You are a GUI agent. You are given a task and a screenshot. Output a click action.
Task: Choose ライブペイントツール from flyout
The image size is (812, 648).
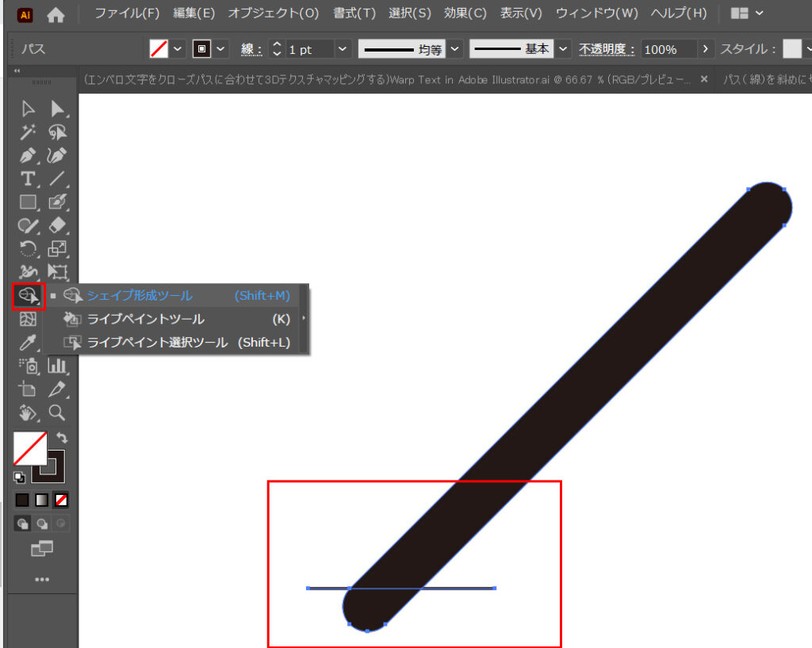coord(175,319)
